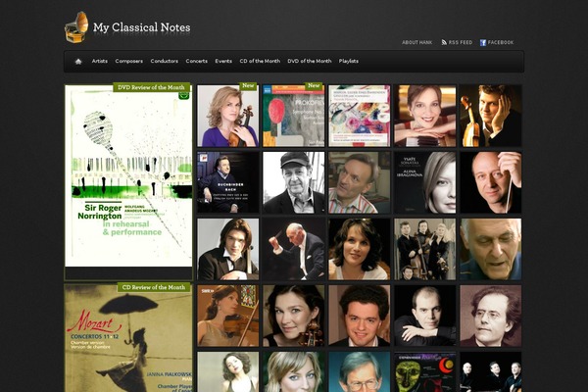588x392 pixels.
Task: Open the Prokofiev Symphony album thumbnail
Action: 294,116
